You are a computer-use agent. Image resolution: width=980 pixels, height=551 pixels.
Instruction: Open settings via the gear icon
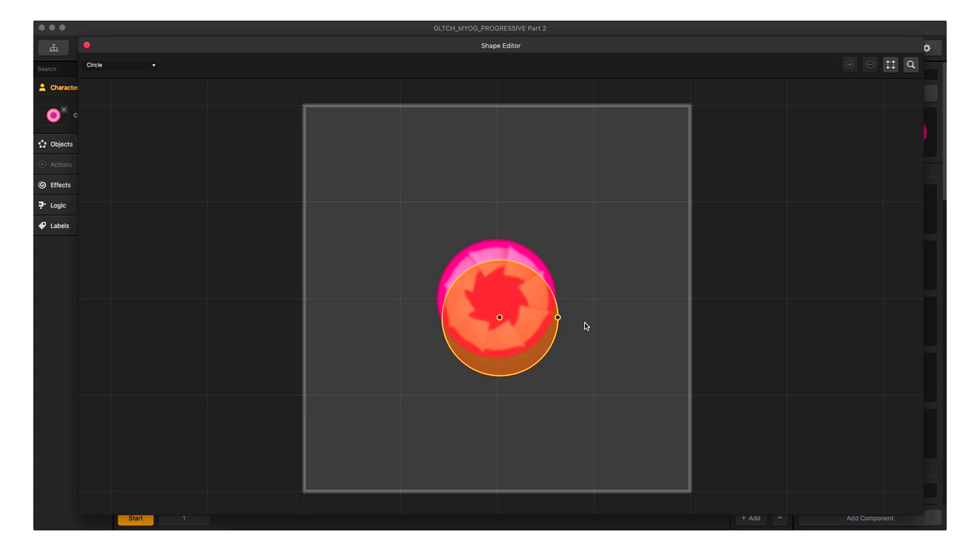[927, 47]
